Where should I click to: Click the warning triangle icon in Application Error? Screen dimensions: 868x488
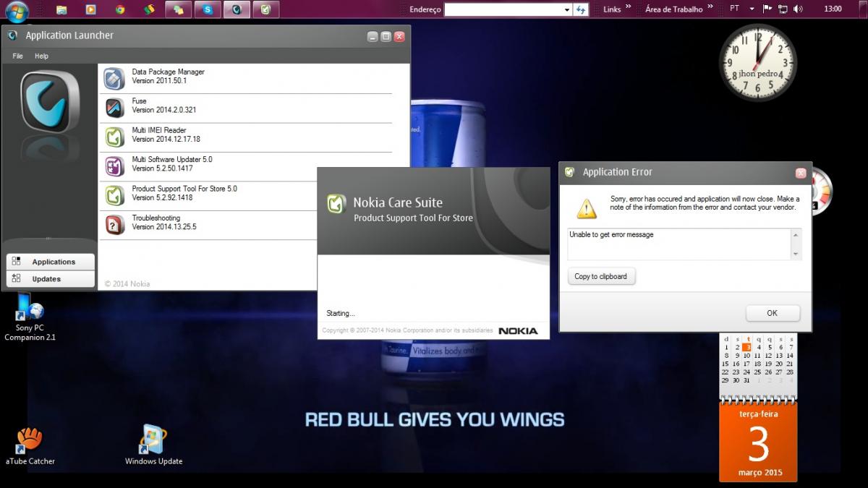pyautogui.click(x=587, y=208)
